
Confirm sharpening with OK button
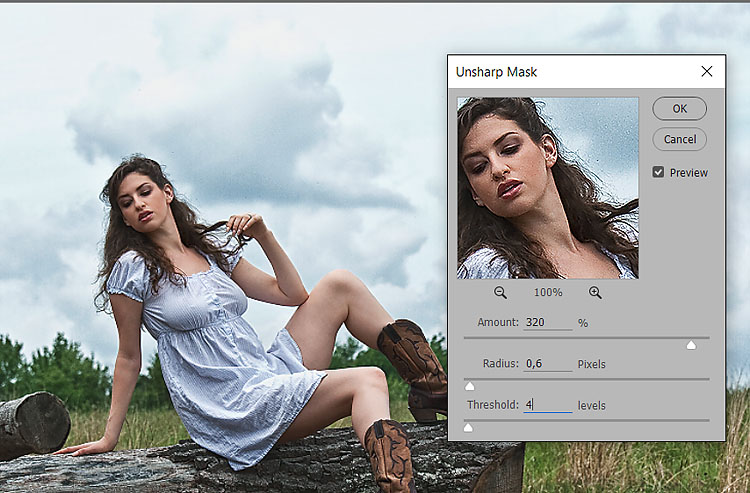679,109
